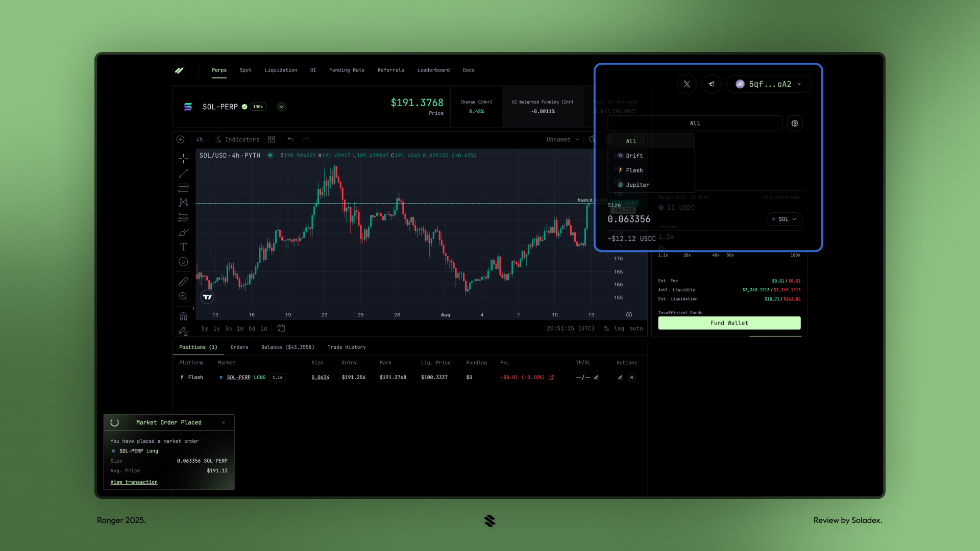Open the emoji icons tool
The image size is (980, 551).
click(x=183, y=262)
